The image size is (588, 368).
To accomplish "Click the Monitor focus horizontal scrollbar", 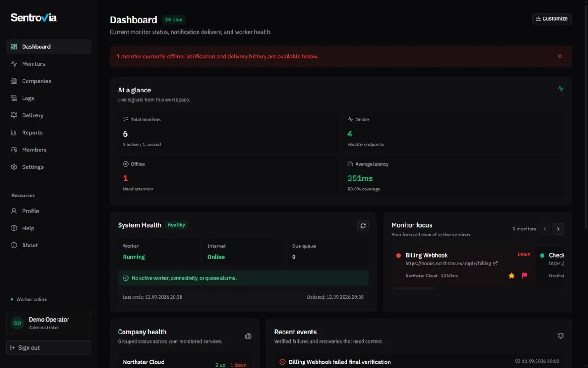I will (x=415, y=288).
